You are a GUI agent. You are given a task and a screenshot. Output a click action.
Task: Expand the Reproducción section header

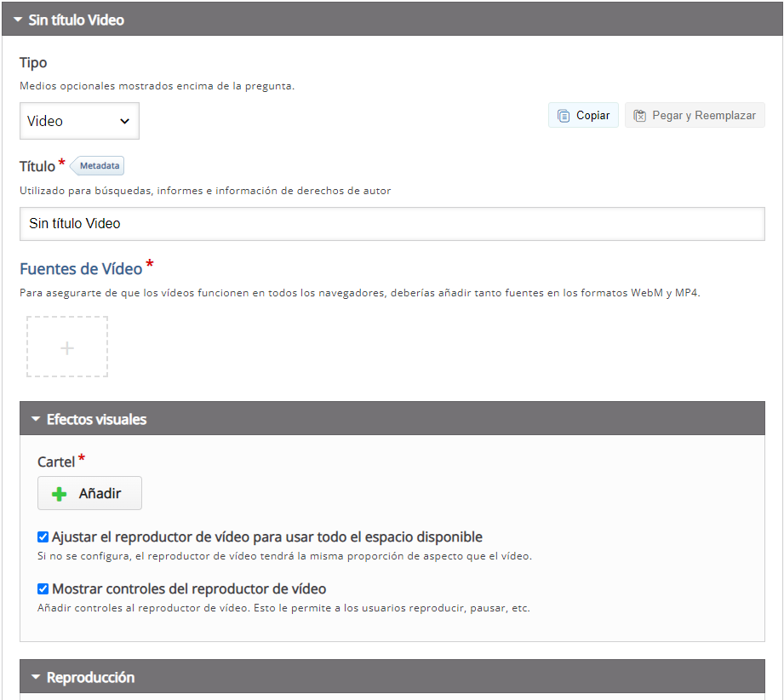point(392,676)
